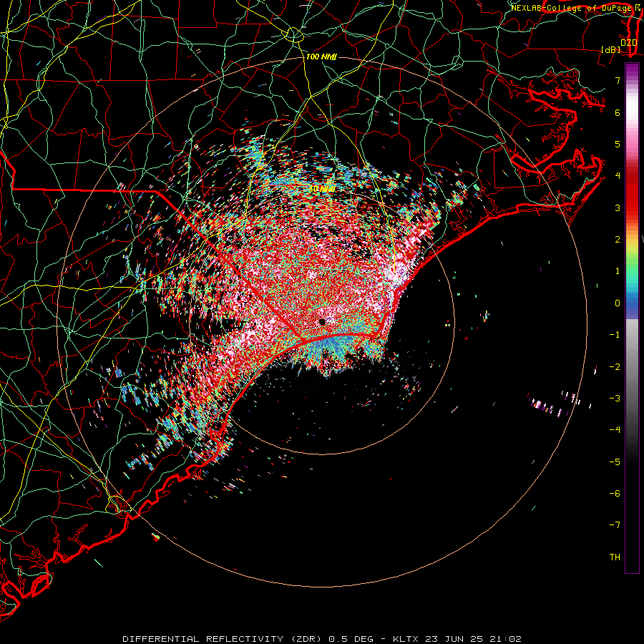Click the "4" value on the color scale
The image size is (644, 644).
click(x=618, y=176)
